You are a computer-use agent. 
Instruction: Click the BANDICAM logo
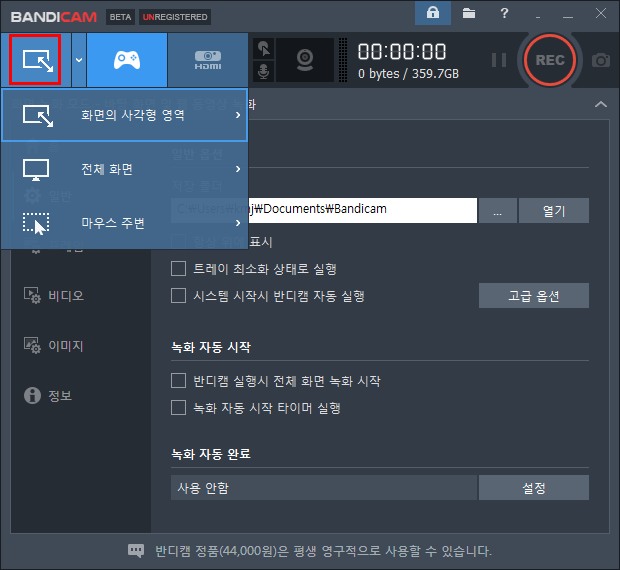[x=54, y=17]
